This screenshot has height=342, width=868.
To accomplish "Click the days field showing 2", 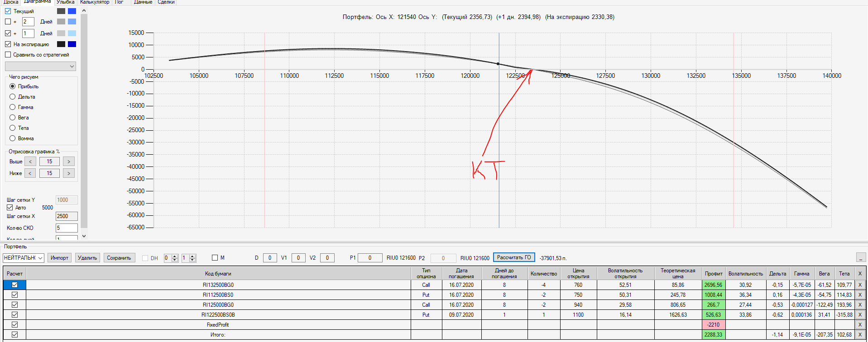I will [28, 22].
